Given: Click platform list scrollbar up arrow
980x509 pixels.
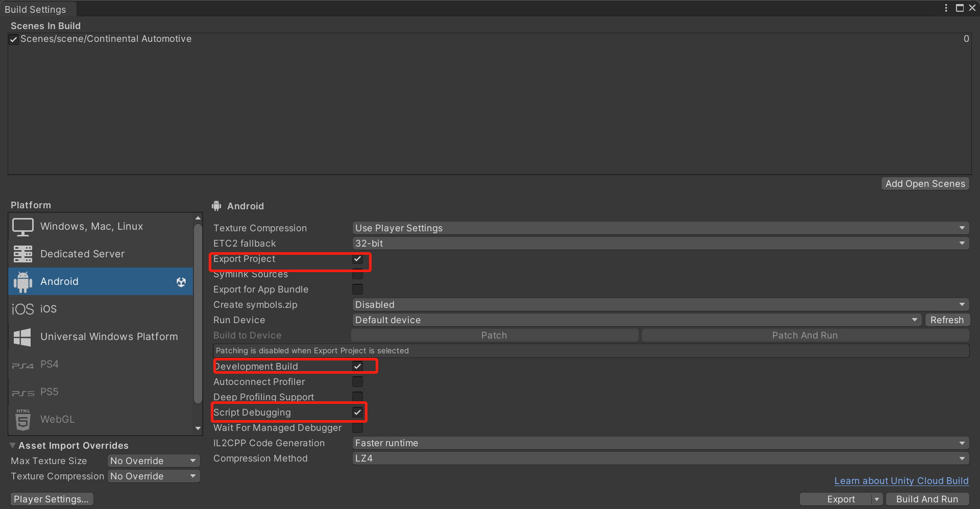Looking at the screenshot, I should (198, 218).
